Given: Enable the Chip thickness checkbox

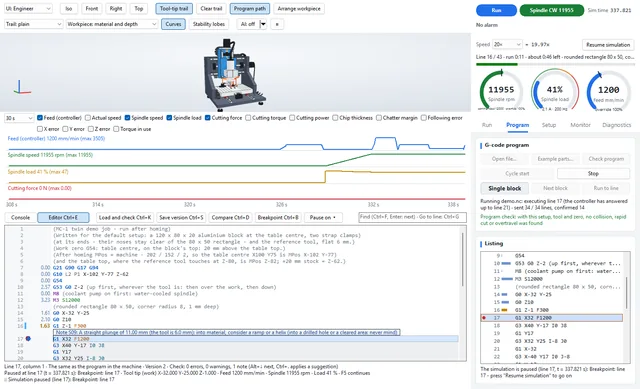Looking at the screenshot, I should point(335,118).
